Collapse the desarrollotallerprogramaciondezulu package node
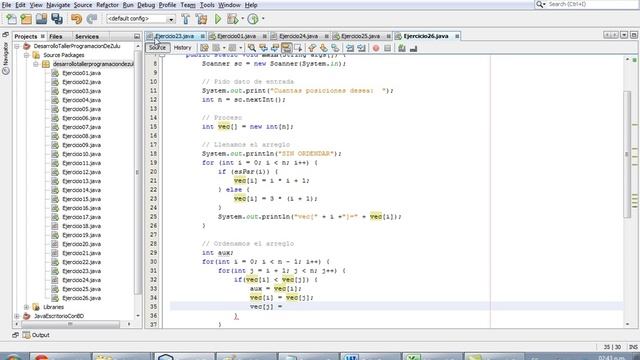640x360 pixels. pos(36,64)
